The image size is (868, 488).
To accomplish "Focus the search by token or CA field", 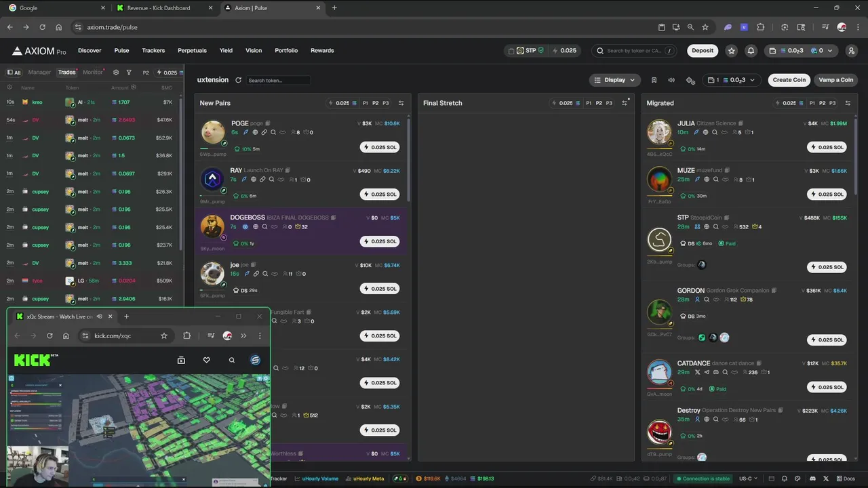I will point(634,50).
